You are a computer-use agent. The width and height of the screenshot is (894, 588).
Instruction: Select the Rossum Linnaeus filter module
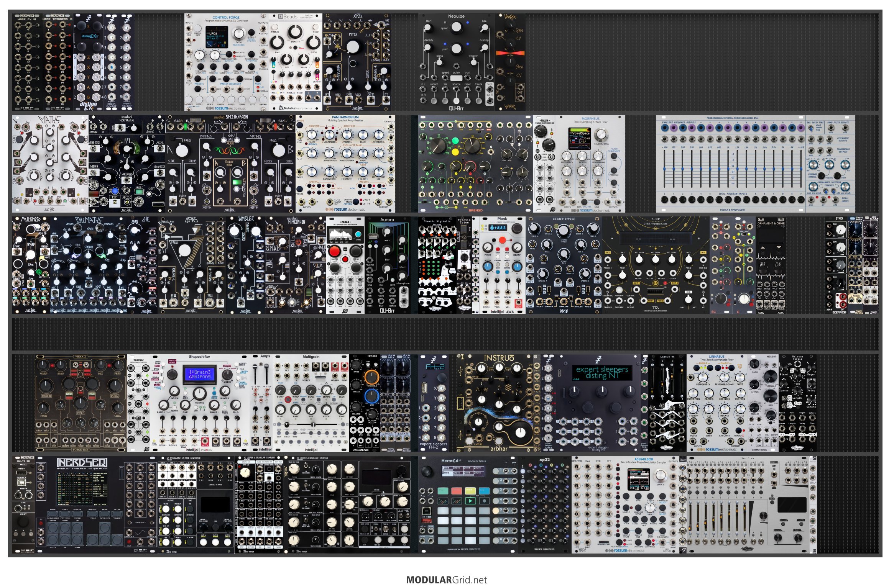coord(717,403)
